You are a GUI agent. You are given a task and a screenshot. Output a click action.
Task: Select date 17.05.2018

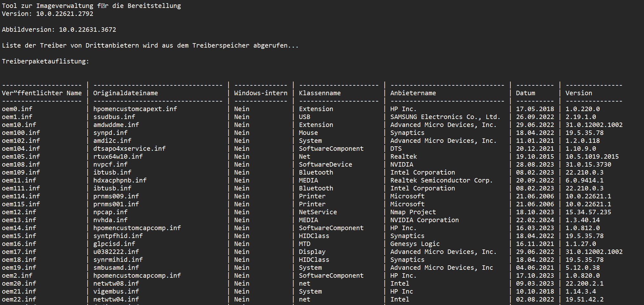click(x=535, y=109)
